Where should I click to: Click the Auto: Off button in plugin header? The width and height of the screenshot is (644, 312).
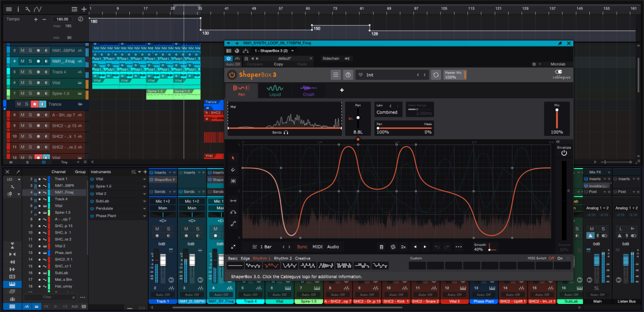tap(233, 64)
